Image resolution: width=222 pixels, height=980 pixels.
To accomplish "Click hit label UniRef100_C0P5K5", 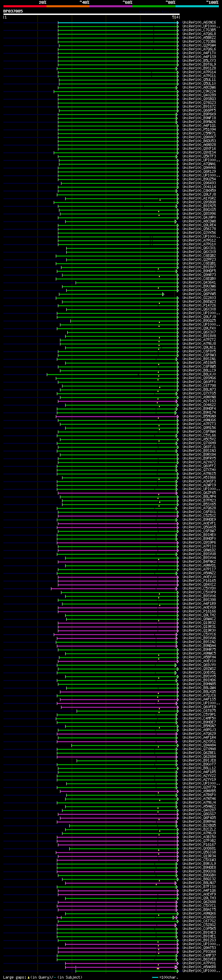I will coord(199,929).
